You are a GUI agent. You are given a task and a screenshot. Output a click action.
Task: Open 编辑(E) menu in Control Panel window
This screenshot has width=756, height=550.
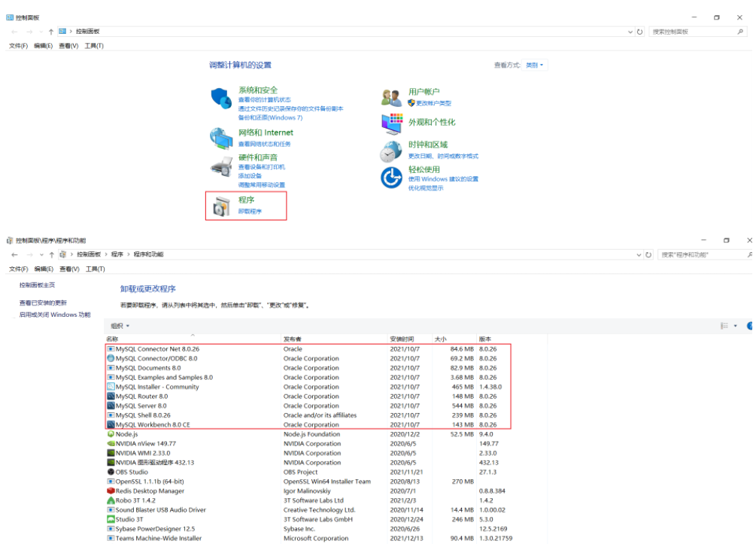click(44, 46)
